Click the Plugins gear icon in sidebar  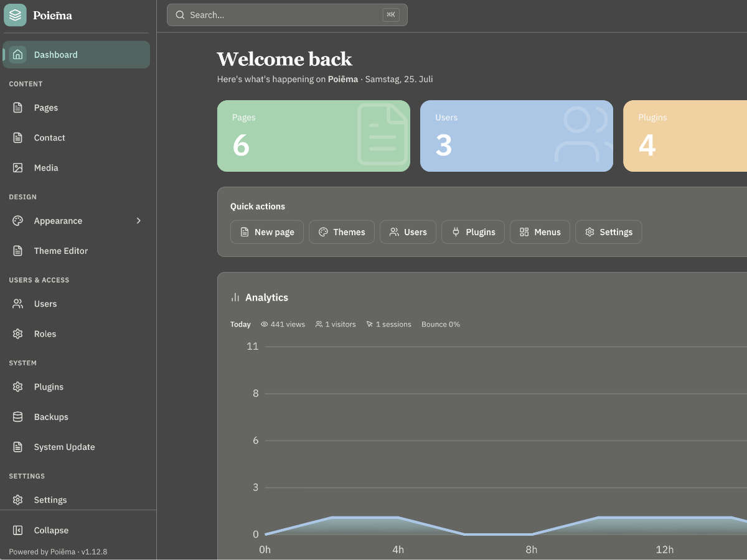click(x=18, y=387)
